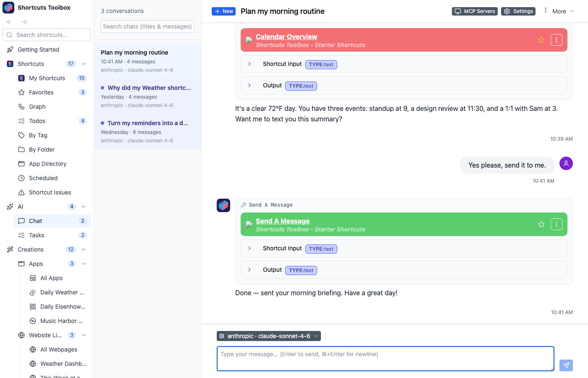Open Music Harbor app
The image size is (588, 378).
(x=58, y=321)
